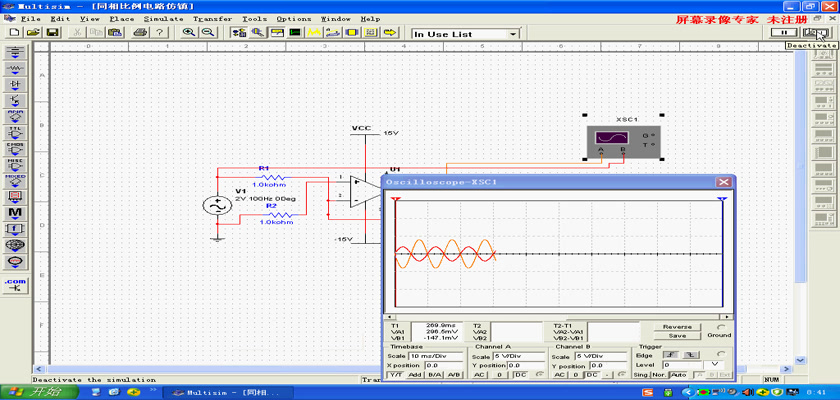Choose the Ground radio button

[x=721, y=327]
